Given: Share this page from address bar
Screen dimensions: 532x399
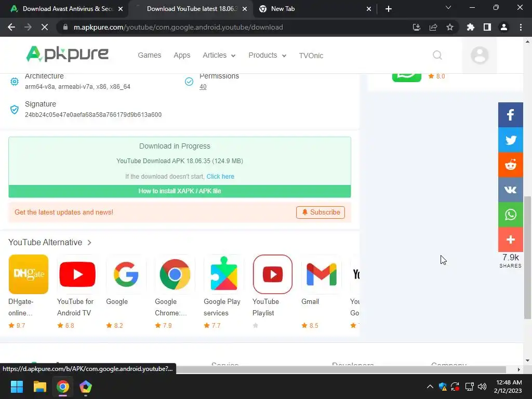Looking at the screenshot, I should (433, 27).
